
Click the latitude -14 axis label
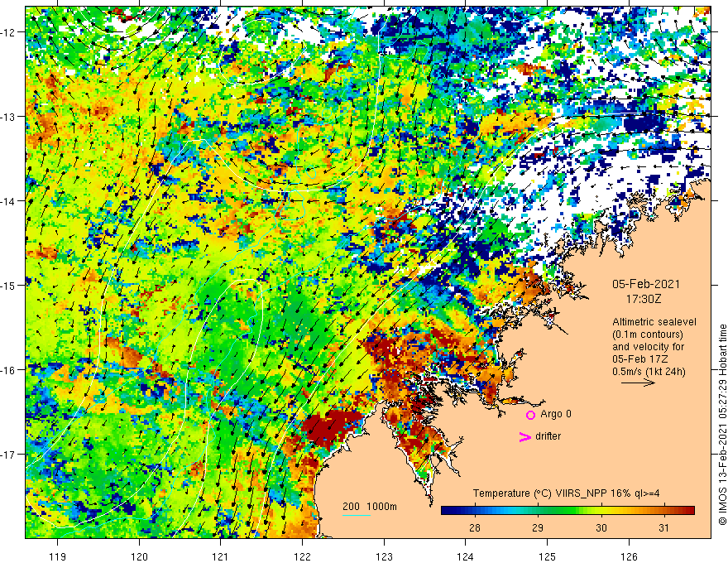point(9,201)
